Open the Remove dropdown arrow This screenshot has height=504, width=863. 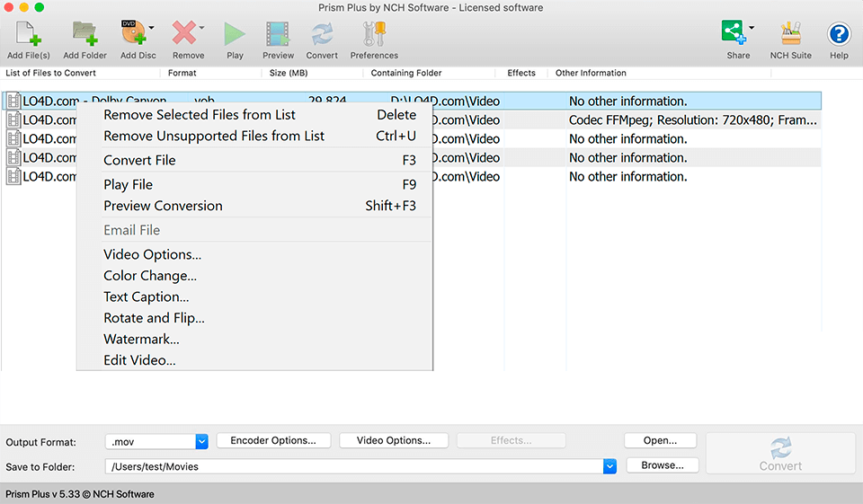201,28
